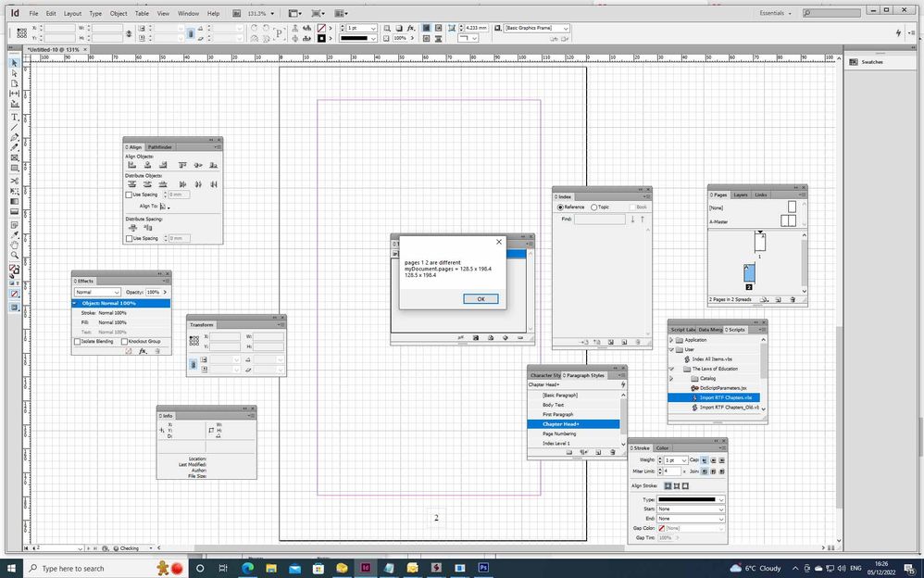The width and height of the screenshot is (924, 578).
Task: Enable Knockout Group checkbox
Action: [125, 342]
